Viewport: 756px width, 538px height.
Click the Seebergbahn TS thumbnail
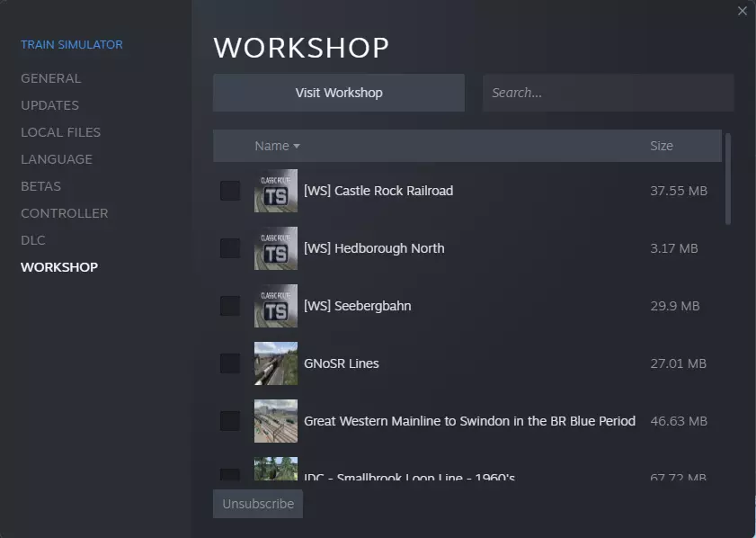point(276,306)
